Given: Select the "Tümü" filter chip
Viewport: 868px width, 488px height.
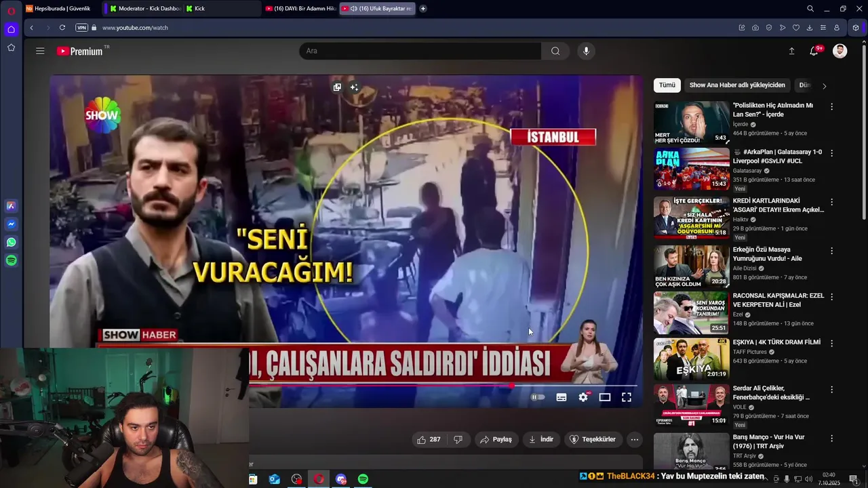Looking at the screenshot, I should 667,85.
